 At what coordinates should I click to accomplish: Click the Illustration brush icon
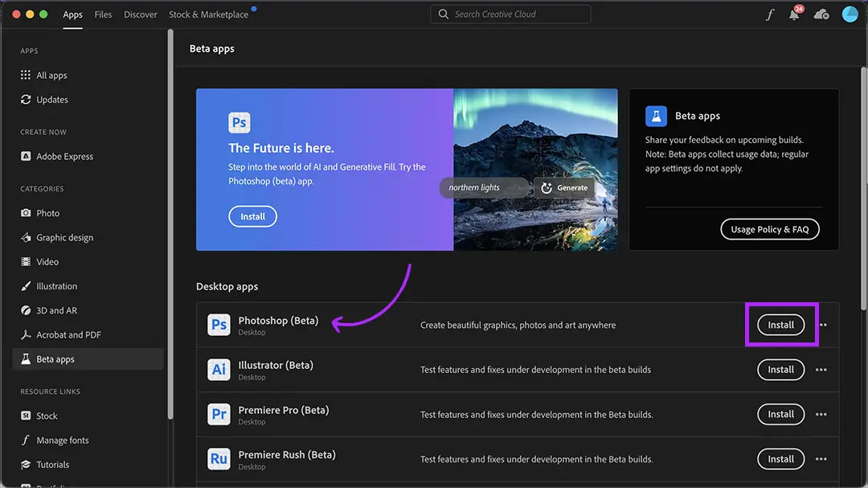pyautogui.click(x=26, y=286)
